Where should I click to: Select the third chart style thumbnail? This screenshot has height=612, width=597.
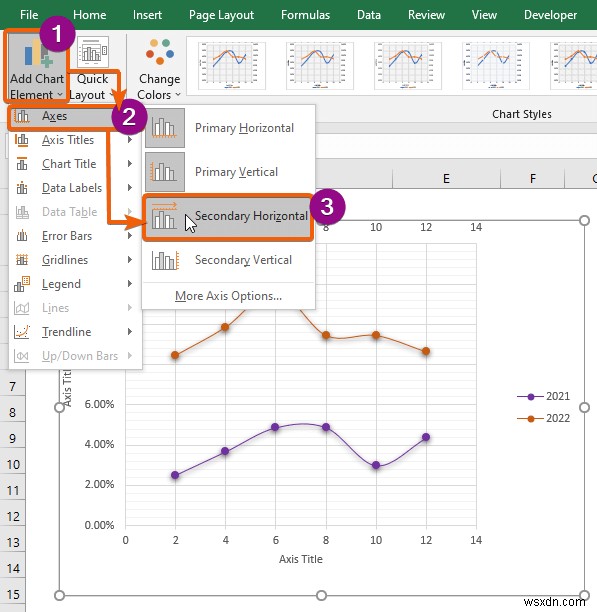pyautogui.click(x=407, y=66)
